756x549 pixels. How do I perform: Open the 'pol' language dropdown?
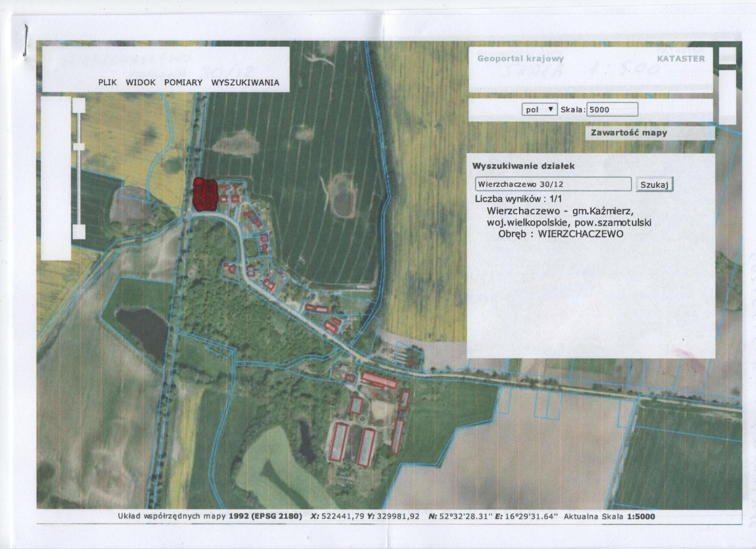tap(540, 109)
